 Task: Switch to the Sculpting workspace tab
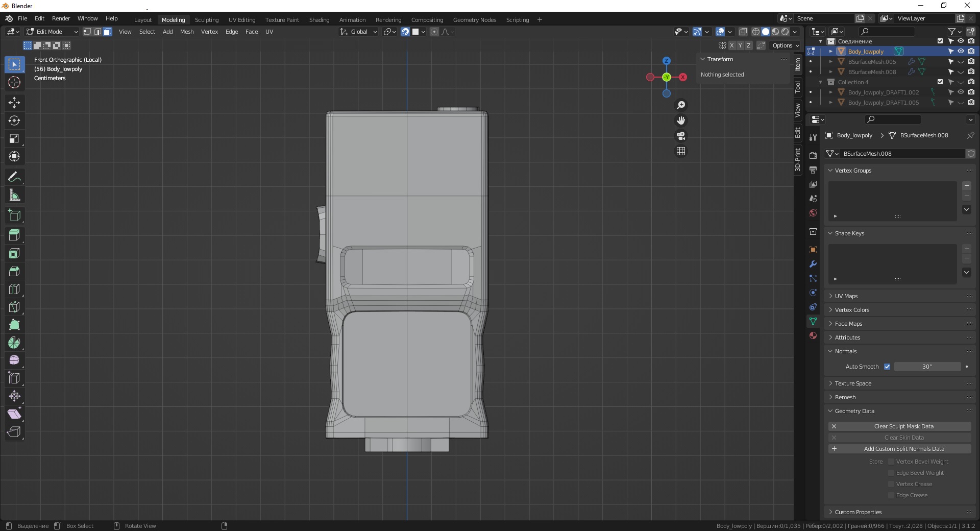click(x=206, y=20)
